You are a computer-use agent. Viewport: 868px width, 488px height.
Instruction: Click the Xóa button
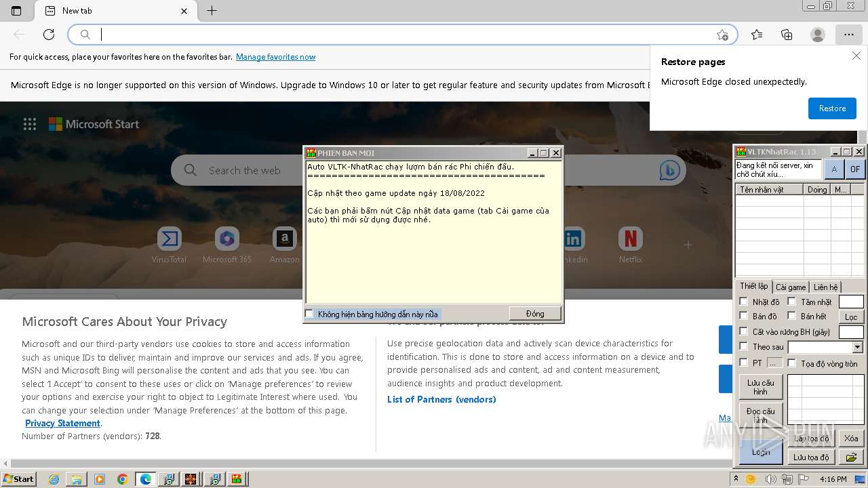(851, 439)
